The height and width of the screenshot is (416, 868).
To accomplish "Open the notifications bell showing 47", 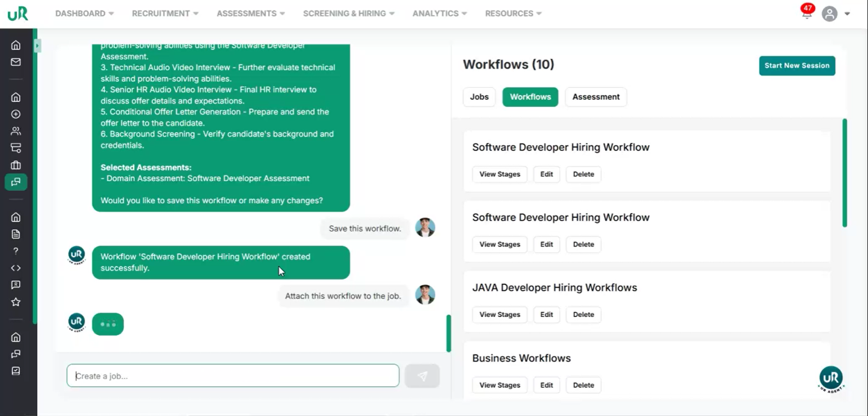I will tap(807, 14).
